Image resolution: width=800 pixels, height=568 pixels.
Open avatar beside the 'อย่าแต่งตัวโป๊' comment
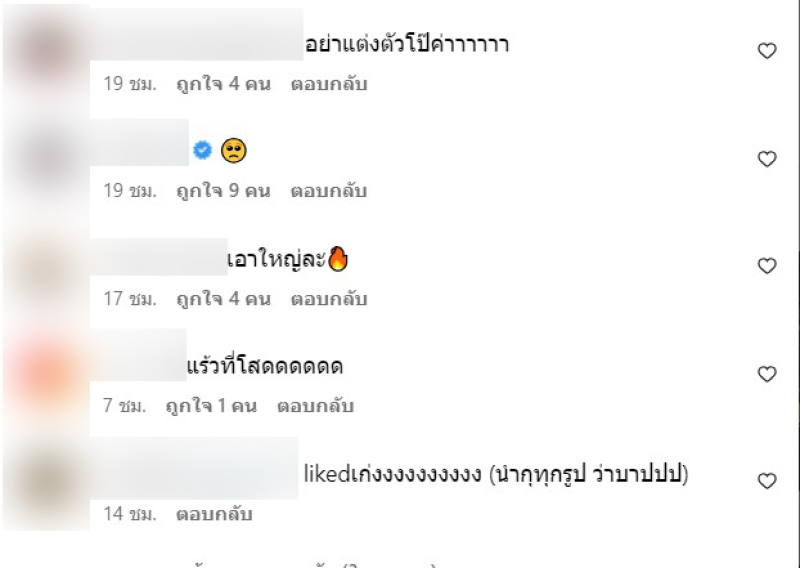click(47, 51)
